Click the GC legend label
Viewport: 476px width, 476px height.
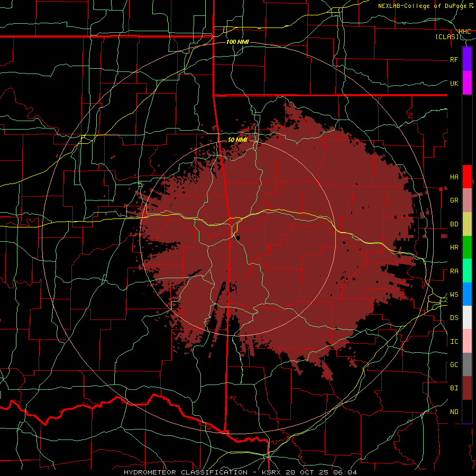pyautogui.click(x=454, y=365)
